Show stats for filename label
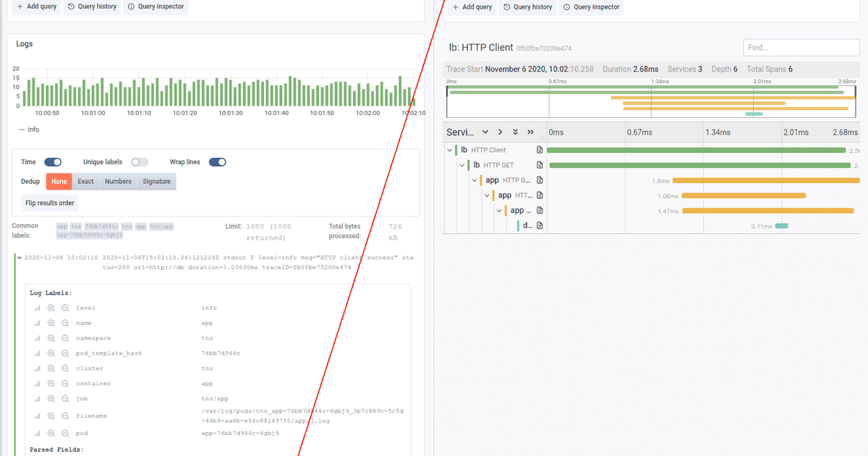 tap(37, 415)
